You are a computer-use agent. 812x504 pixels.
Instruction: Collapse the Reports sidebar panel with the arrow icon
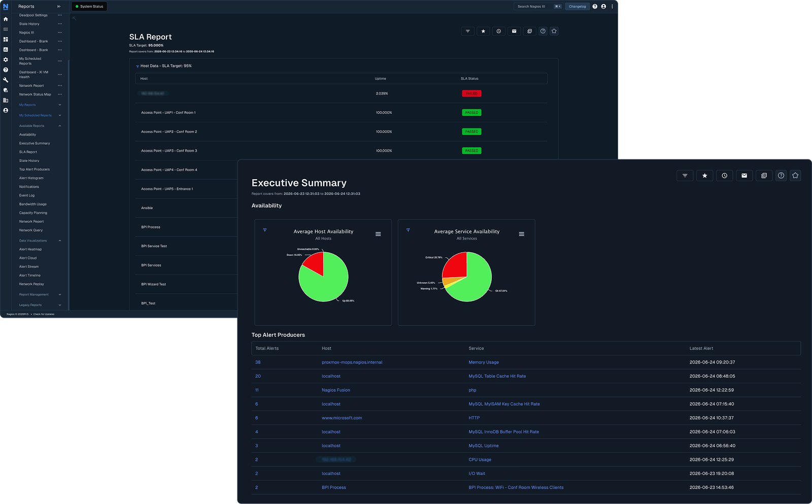pyautogui.click(x=59, y=7)
